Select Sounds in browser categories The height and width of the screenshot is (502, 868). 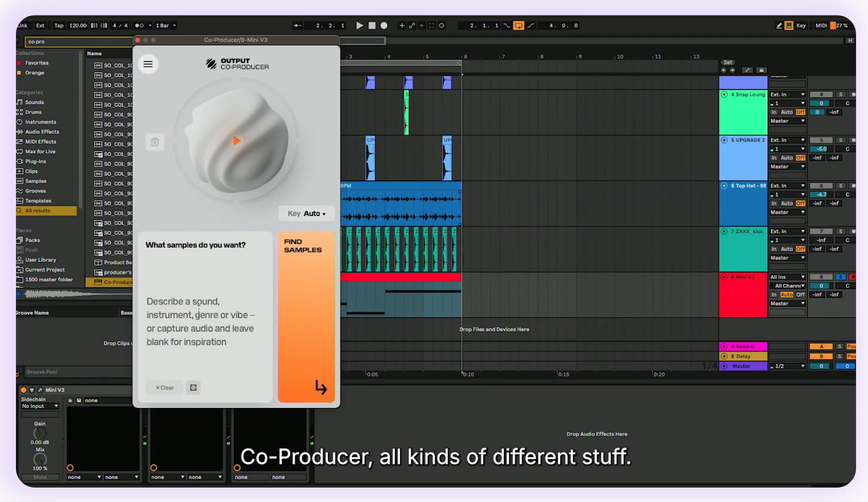[x=34, y=102]
